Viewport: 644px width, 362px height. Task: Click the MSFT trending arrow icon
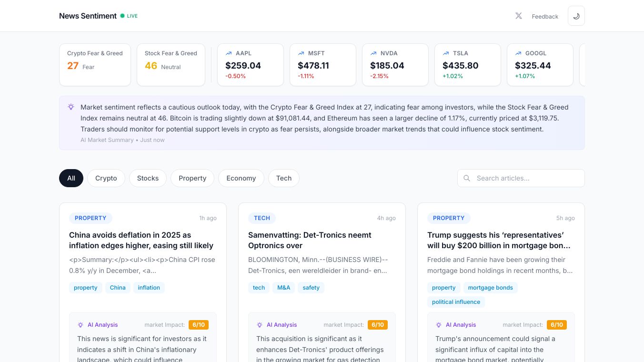pyautogui.click(x=301, y=53)
